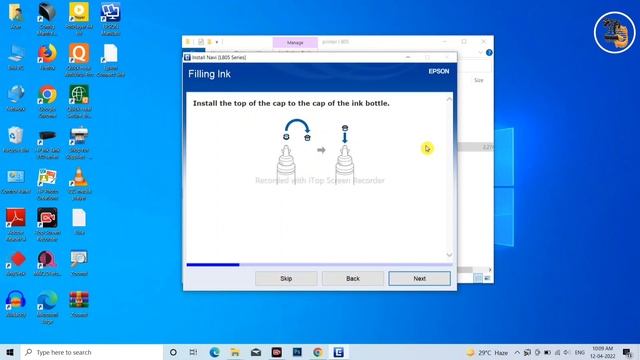Open Photoshop from the taskbar
The width and height of the screenshot is (640, 360).
click(297, 352)
